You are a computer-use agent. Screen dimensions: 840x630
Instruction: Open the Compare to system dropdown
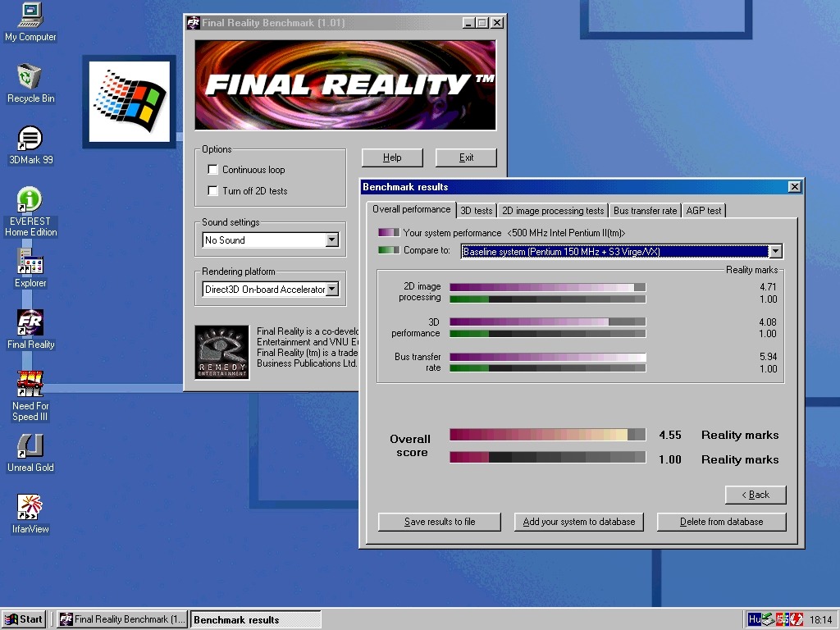tap(775, 251)
